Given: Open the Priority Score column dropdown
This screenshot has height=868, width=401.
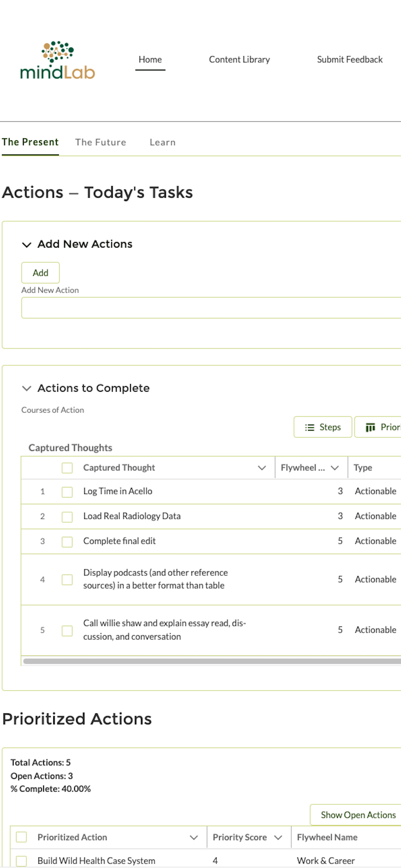Looking at the screenshot, I should coord(278,837).
